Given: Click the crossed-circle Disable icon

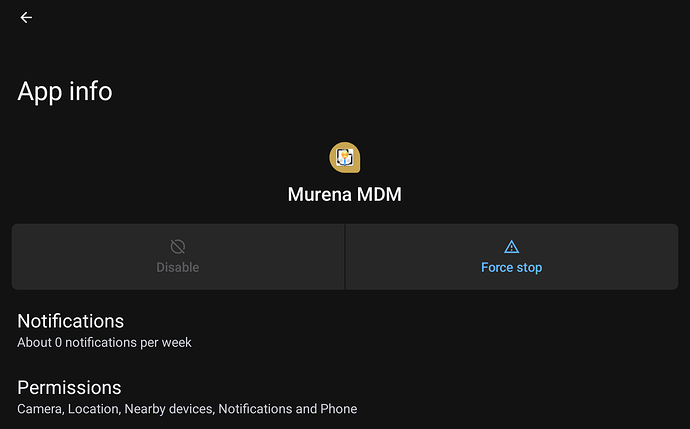Looking at the screenshot, I should (178, 246).
